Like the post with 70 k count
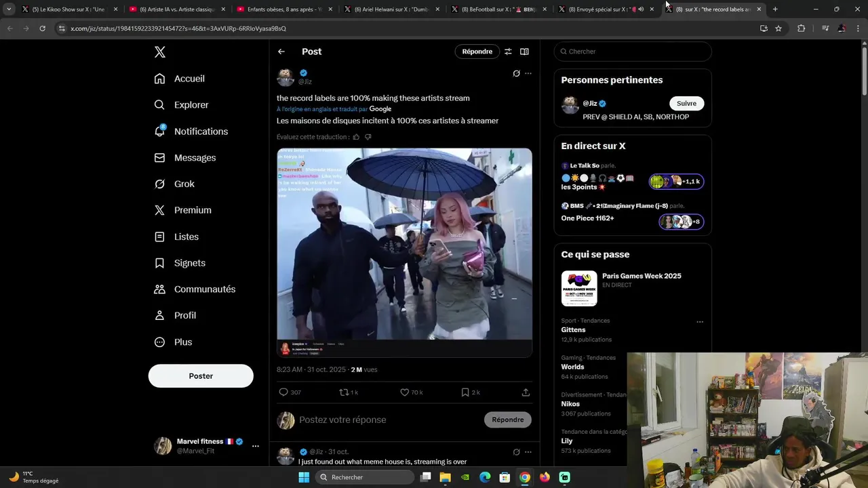 point(411,392)
